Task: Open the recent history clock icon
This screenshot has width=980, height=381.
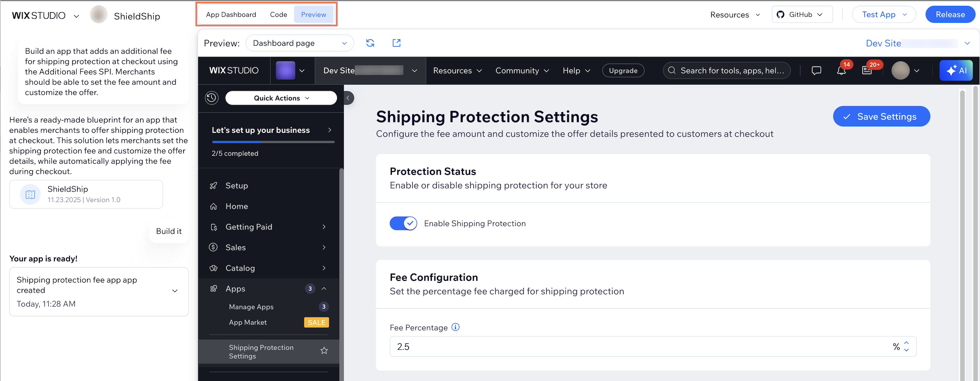Action: 211,98
